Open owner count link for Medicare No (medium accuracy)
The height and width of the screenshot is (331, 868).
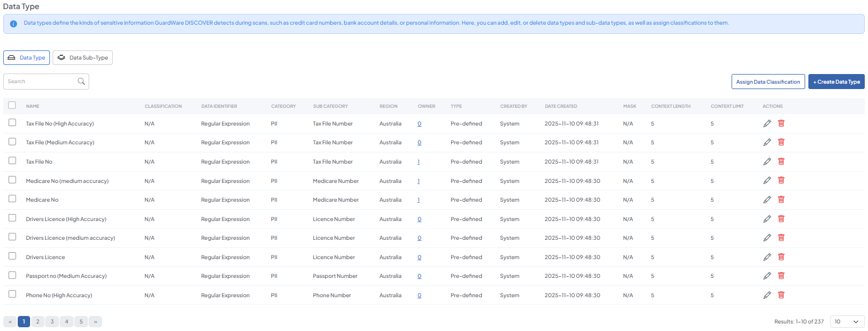[x=418, y=181]
